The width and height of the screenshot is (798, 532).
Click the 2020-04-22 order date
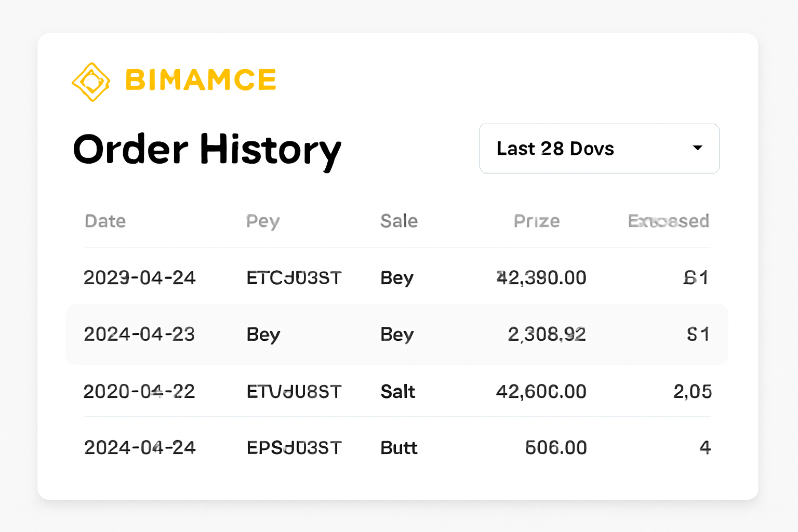tap(139, 391)
